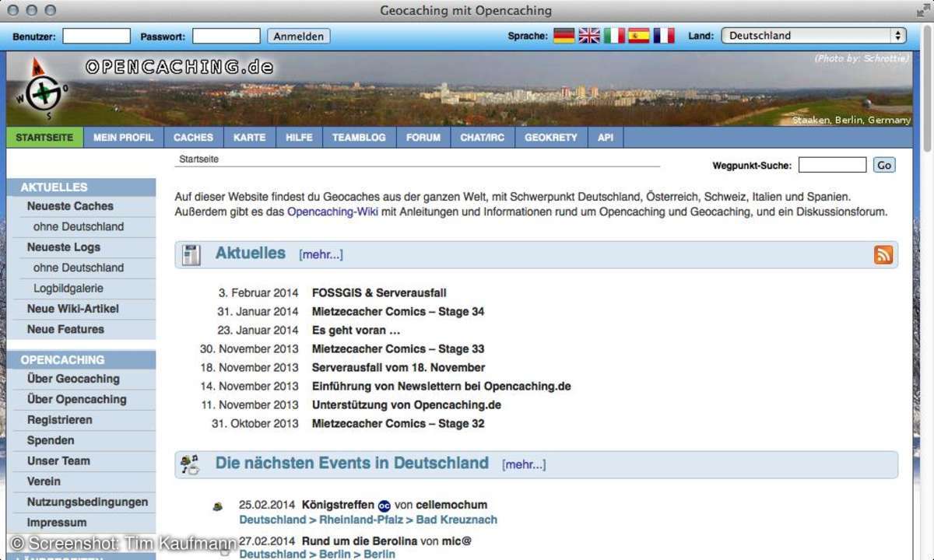934x560 pixels.
Task: Open Mietzecacher Comics – Stage 34
Action: (x=398, y=312)
